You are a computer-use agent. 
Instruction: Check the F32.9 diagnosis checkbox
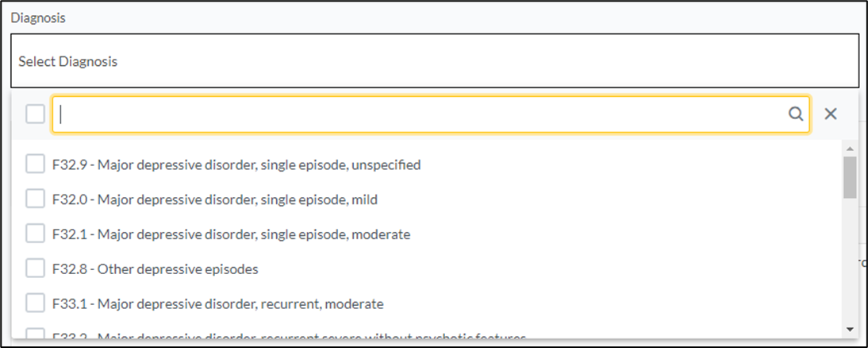point(35,164)
